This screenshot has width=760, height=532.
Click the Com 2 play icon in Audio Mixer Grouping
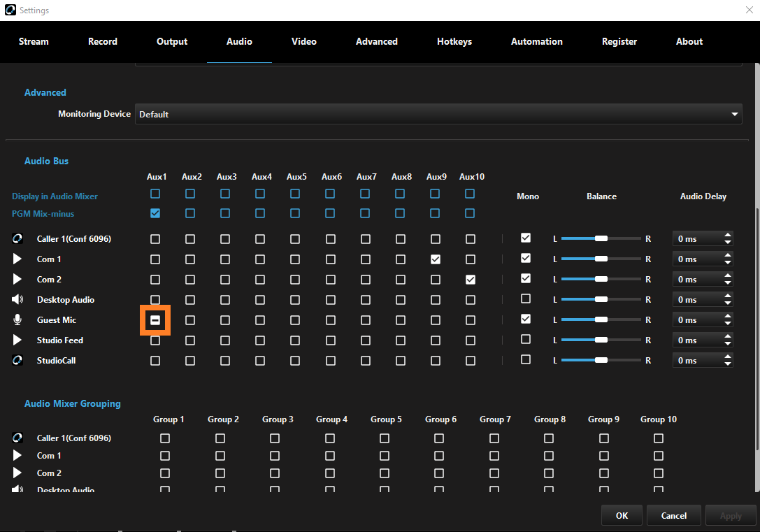(x=17, y=473)
